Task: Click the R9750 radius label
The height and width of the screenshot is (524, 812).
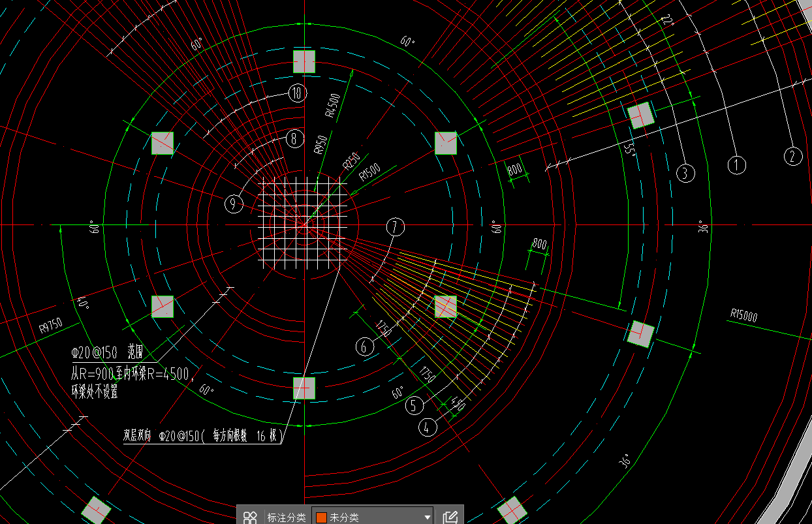Action: (50, 324)
